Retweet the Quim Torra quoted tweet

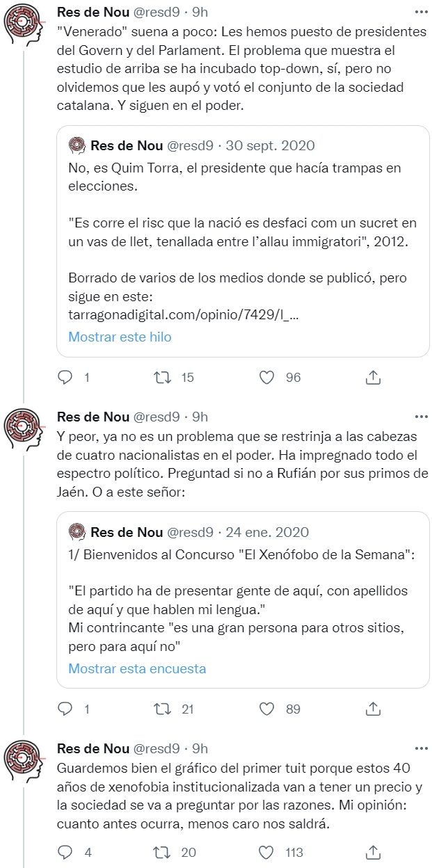tap(161, 377)
